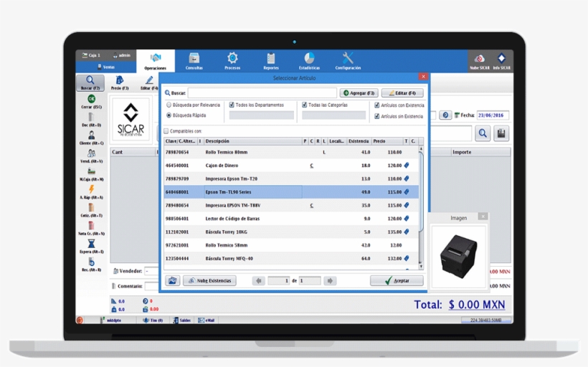
Task: Open the Cliente (Alt+C) icon
Action: (x=91, y=135)
